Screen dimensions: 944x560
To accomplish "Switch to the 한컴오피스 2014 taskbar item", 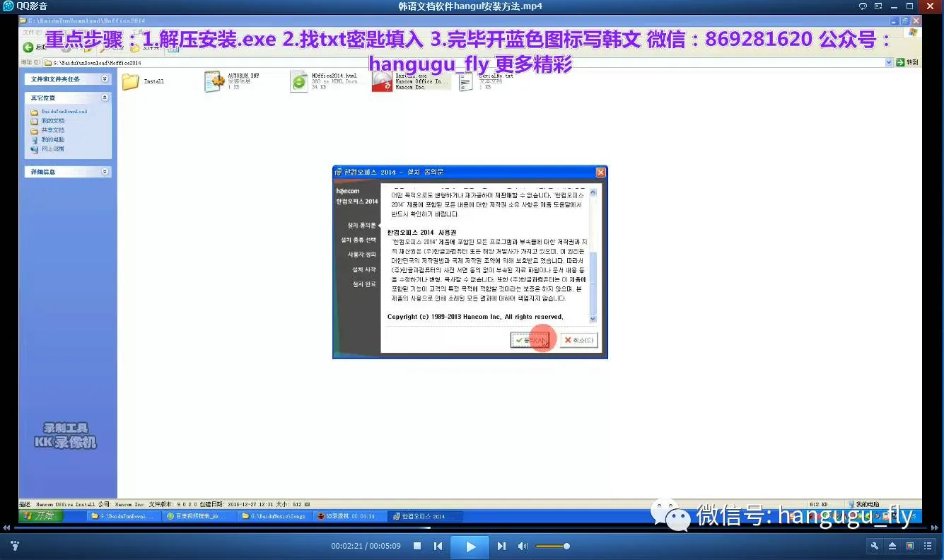I will pos(426,516).
